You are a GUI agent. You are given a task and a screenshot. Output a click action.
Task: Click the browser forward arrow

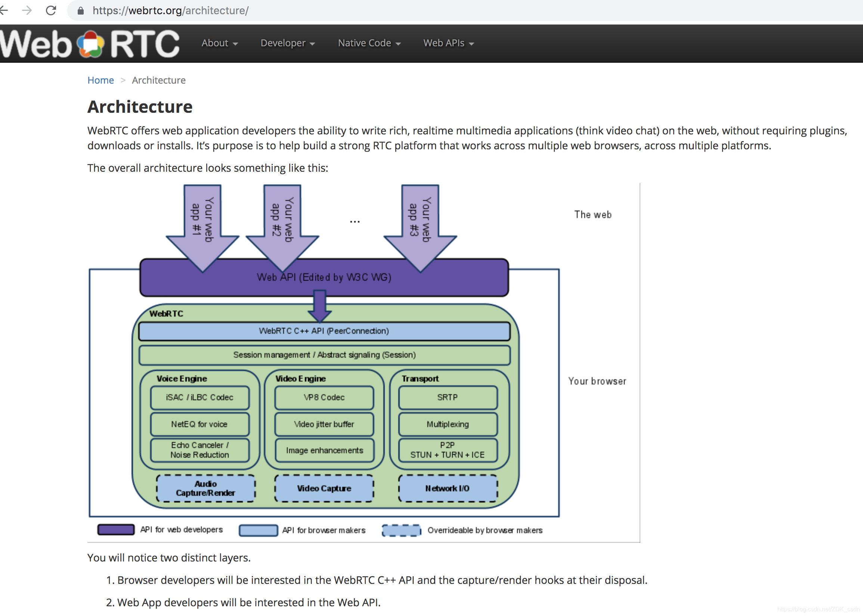click(x=27, y=10)
